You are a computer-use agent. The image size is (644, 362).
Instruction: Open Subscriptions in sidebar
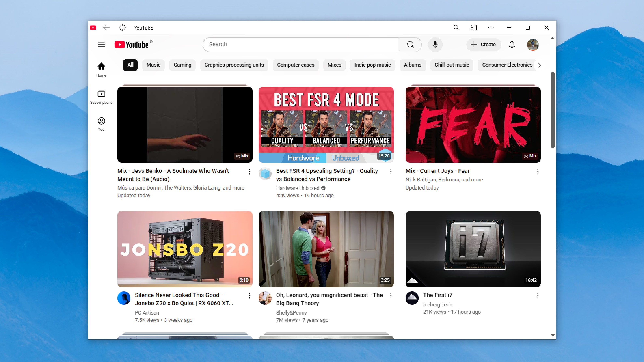click(101, 97)
